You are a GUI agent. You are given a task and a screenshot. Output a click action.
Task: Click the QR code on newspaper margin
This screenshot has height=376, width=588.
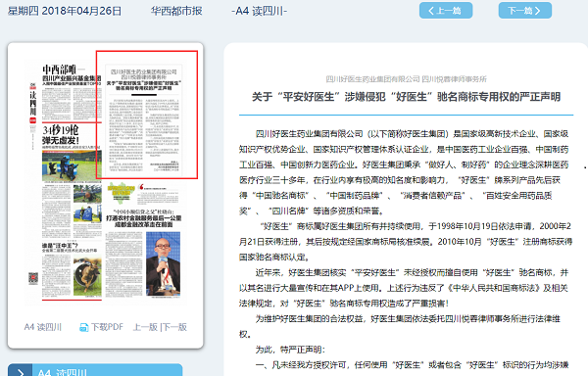coord(33,279)
